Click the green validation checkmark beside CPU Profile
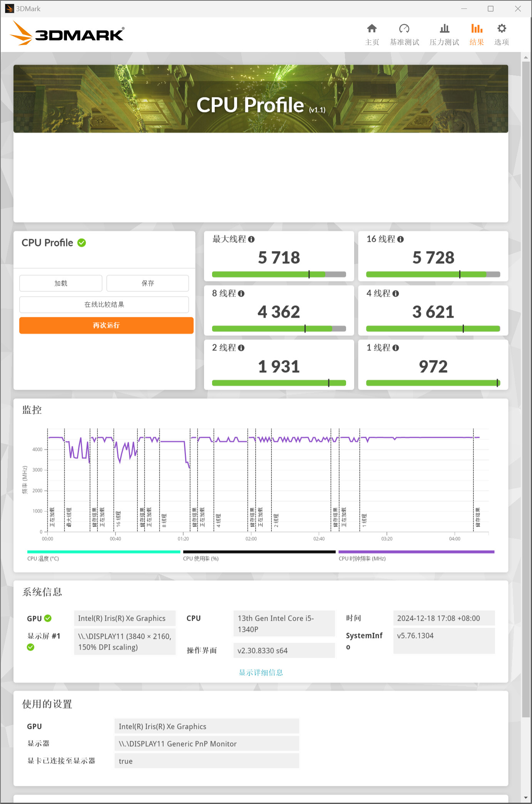 point(82,243)
